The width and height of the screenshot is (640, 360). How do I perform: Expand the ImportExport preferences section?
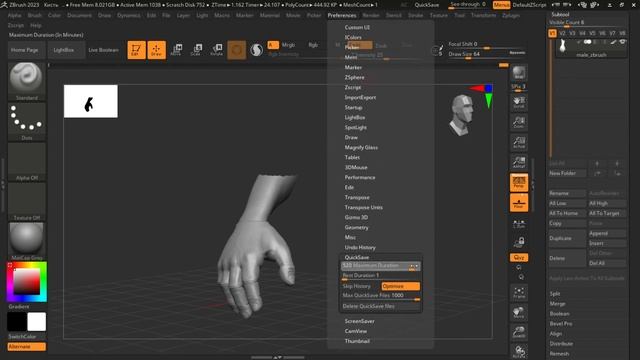click(360, 98)
